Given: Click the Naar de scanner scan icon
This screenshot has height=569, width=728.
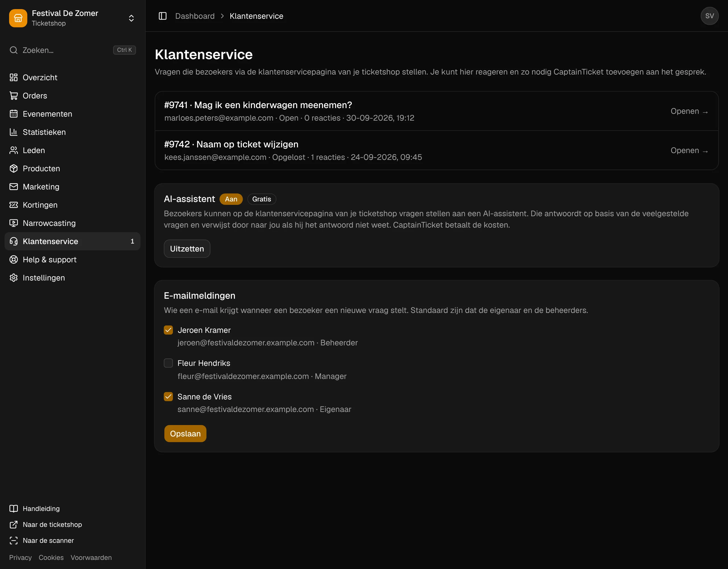Looking at the screenshot, I should tap(14, 540).
